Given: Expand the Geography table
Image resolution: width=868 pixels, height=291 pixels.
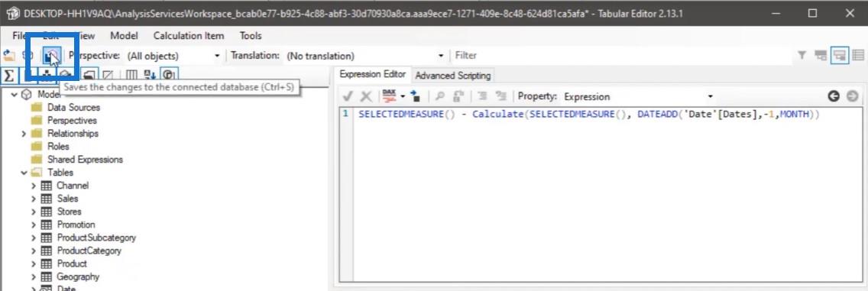Looking at the screenshot, I should pos(34,276).
